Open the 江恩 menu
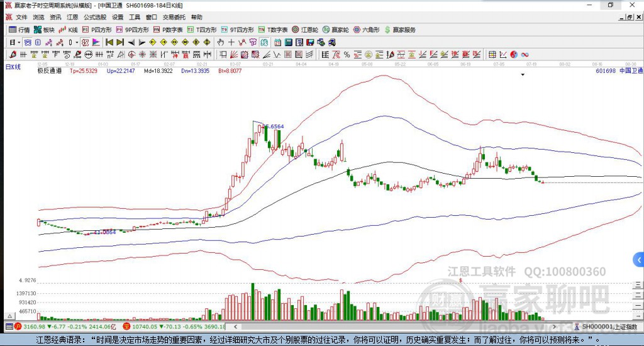This screenshot has height=346, width=644. pyautogui.click(x=72, y=17)
